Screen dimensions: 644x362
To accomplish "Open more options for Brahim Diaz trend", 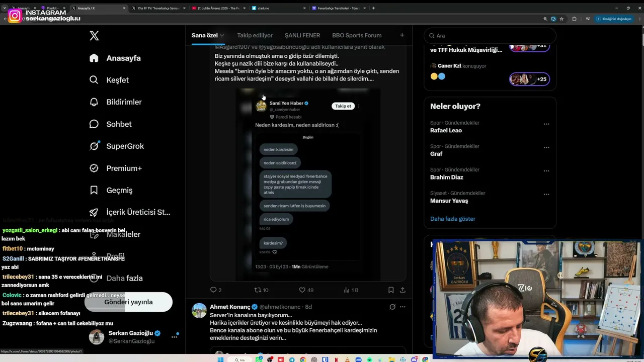I will point(546,171).
